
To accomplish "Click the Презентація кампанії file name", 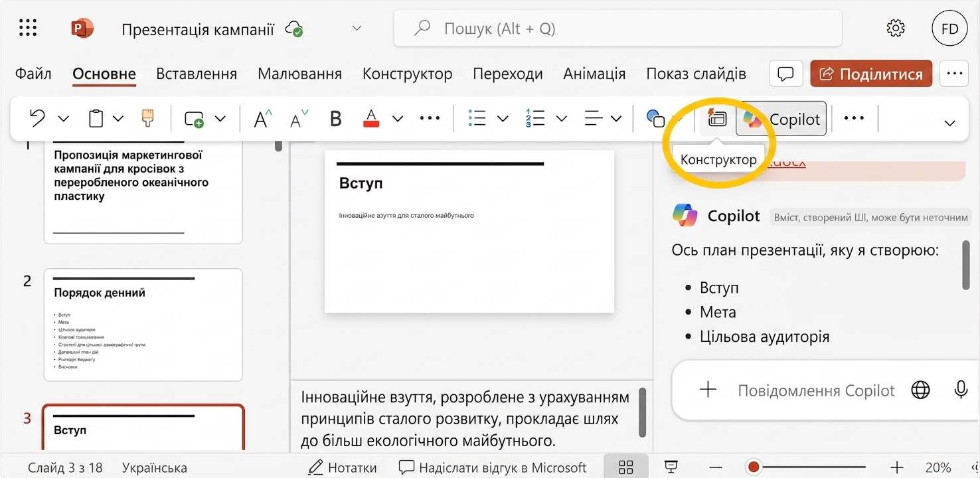I will (198, 29).
